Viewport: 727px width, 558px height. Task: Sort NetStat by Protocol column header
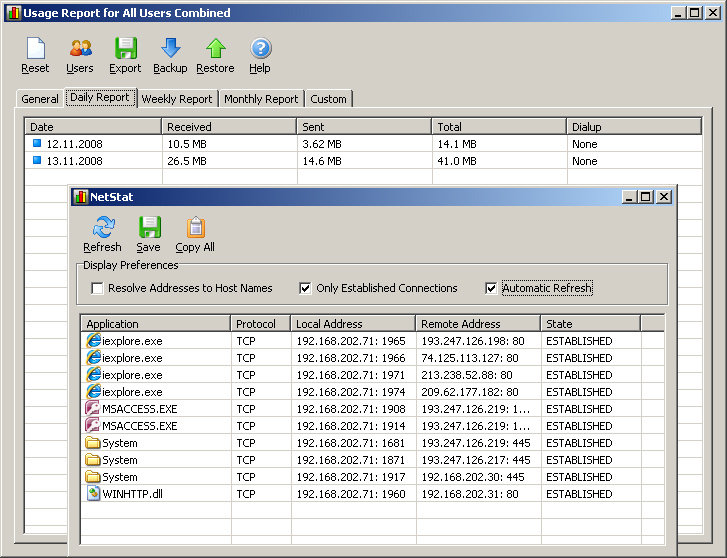tap(261, 323)
